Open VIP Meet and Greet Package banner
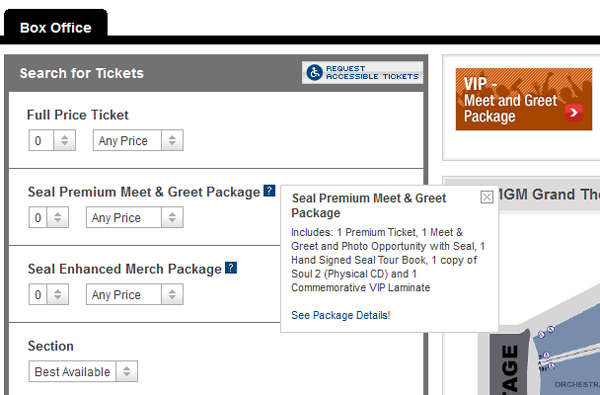Image resolution: width=600 pixels, height=395 pixels. pyautogui.click(x=523, y=99)
